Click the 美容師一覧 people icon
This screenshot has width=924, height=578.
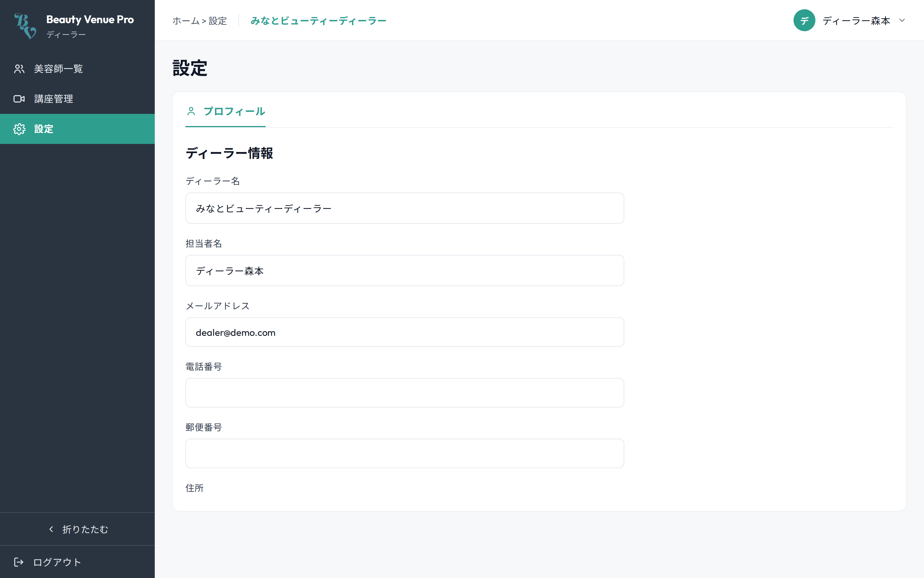(x=19, y=69)
